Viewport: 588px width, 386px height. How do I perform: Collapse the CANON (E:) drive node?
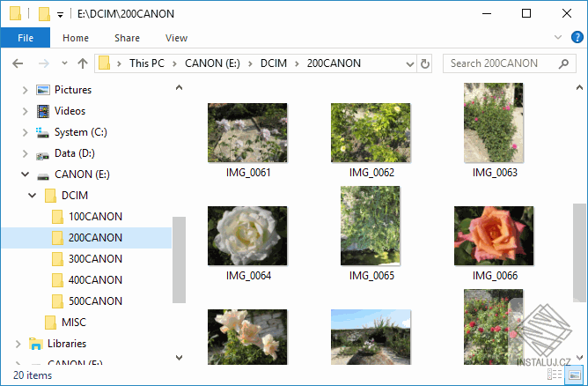[x=25, y=174]
